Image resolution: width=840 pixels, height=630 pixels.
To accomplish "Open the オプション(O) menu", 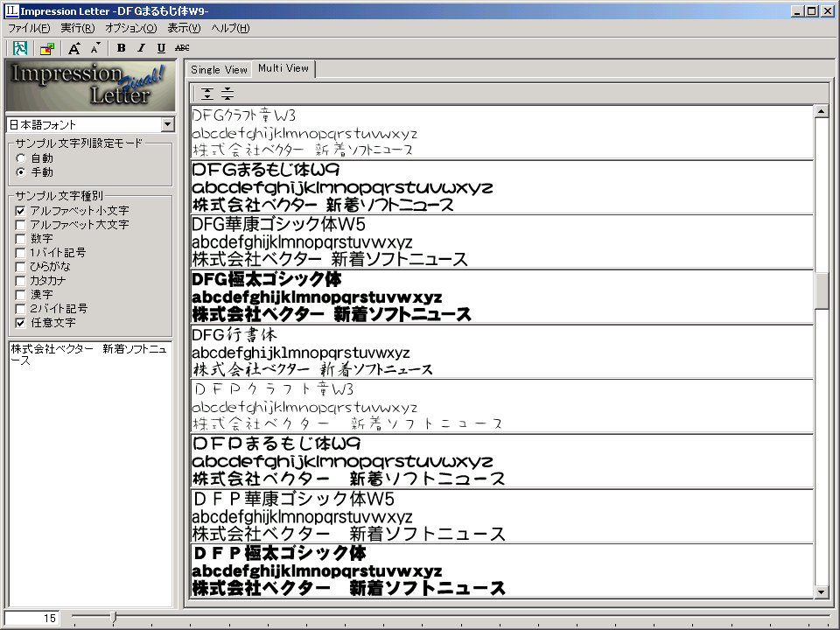I will [130, 28].
